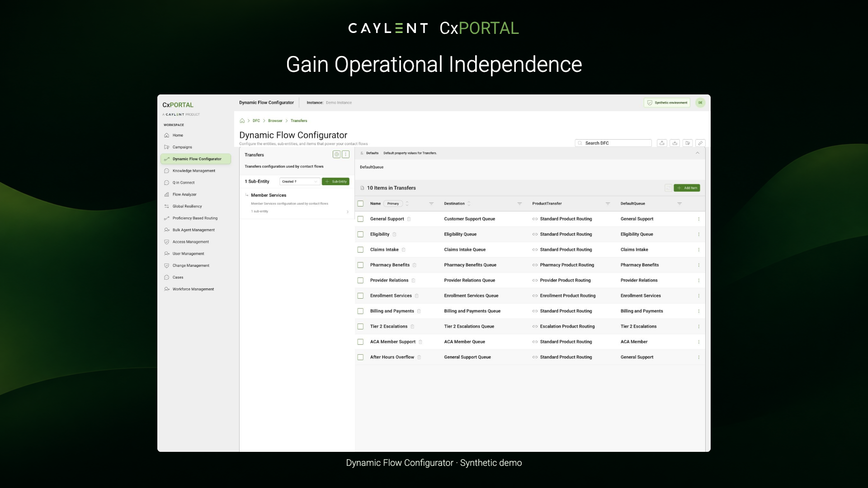
Task: Open Proficiency Based Routing in sidebar
Action: [x=196, y=218]
